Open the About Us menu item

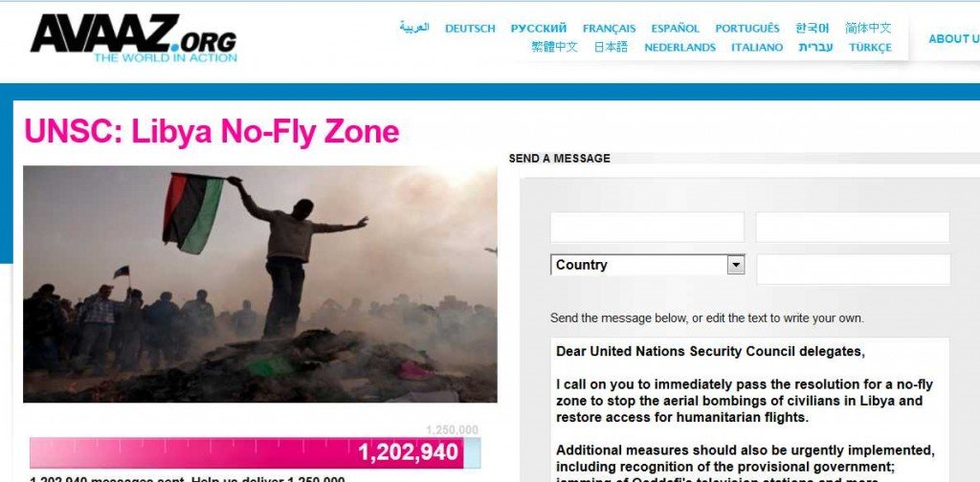[x=953, y=39]
